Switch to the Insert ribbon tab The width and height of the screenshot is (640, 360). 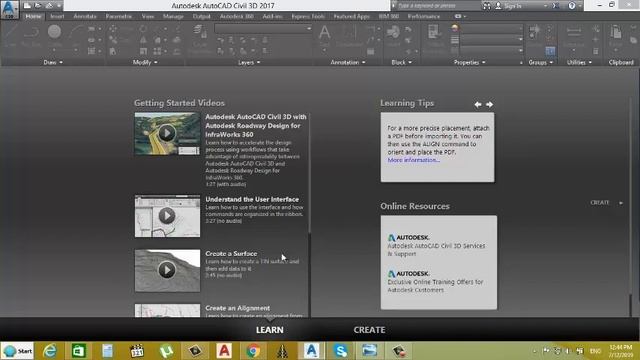(x=57, y=16)
